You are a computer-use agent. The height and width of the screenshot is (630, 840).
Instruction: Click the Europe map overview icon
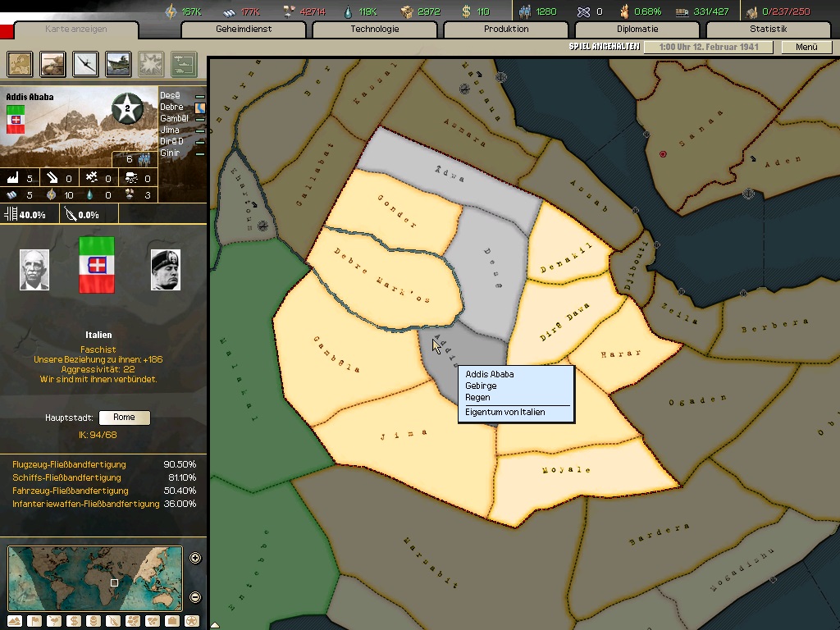point(21,63)
